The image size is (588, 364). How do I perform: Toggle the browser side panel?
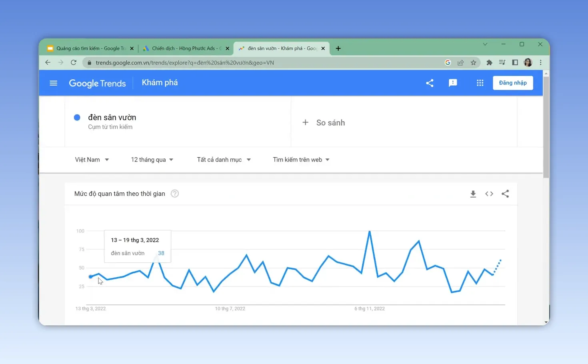515,62
